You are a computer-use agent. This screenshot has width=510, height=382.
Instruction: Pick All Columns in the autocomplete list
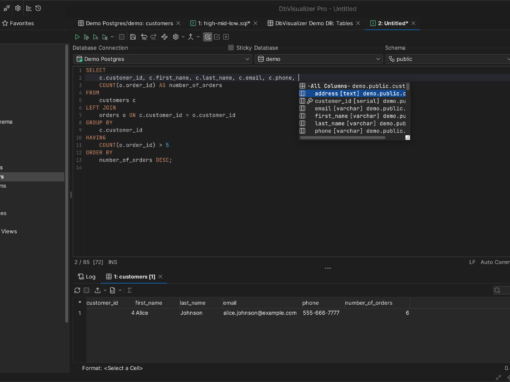click(352, 86)
